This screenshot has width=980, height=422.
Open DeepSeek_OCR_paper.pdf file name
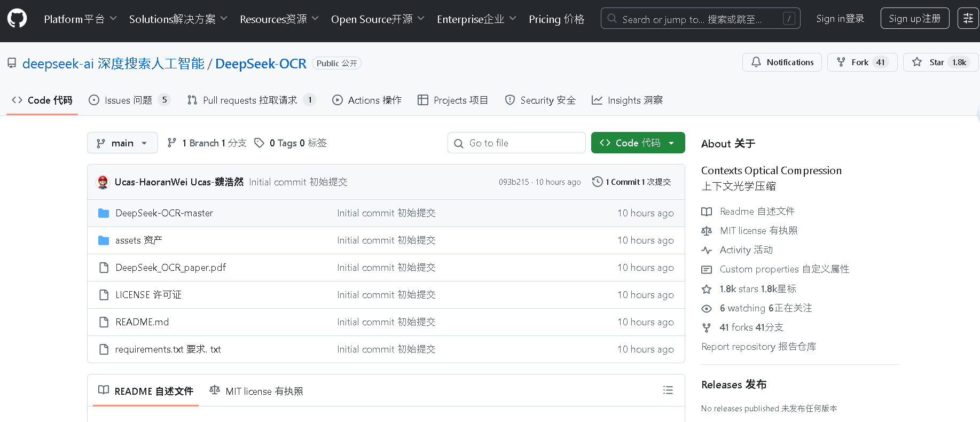[x=171, y=268]
